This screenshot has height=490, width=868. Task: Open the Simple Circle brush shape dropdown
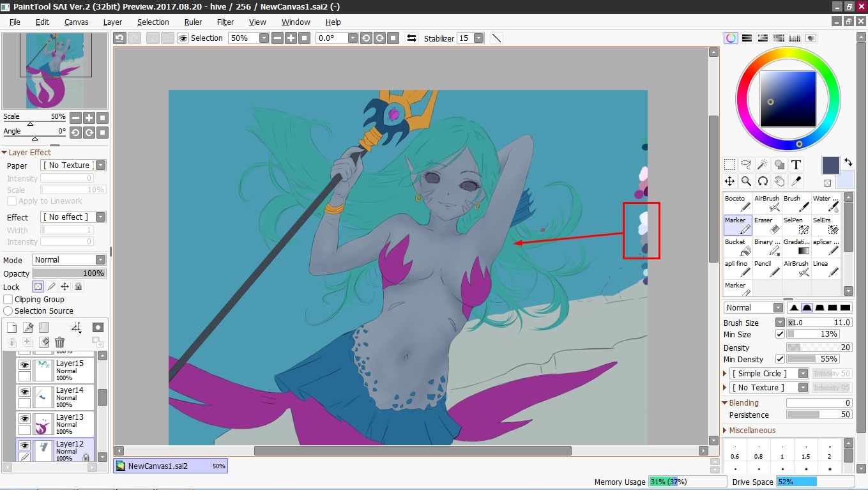[x=803, y=374]
